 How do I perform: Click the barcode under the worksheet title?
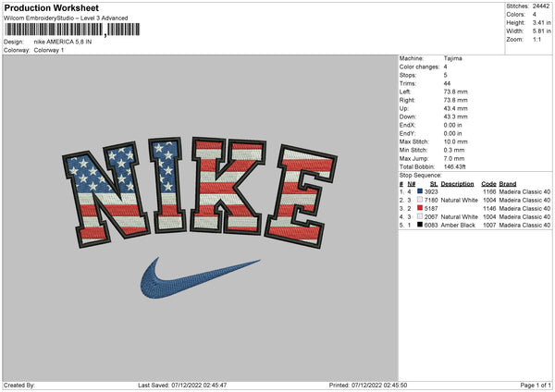coord(72,30)
